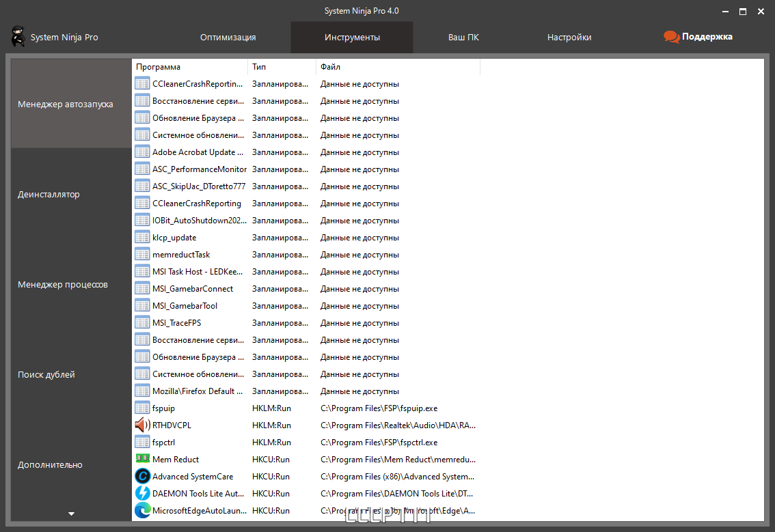The image size is (775, 532).
Task: Select the IOBit_AutoShutdown202 entry name
Action: pos(199,221)
